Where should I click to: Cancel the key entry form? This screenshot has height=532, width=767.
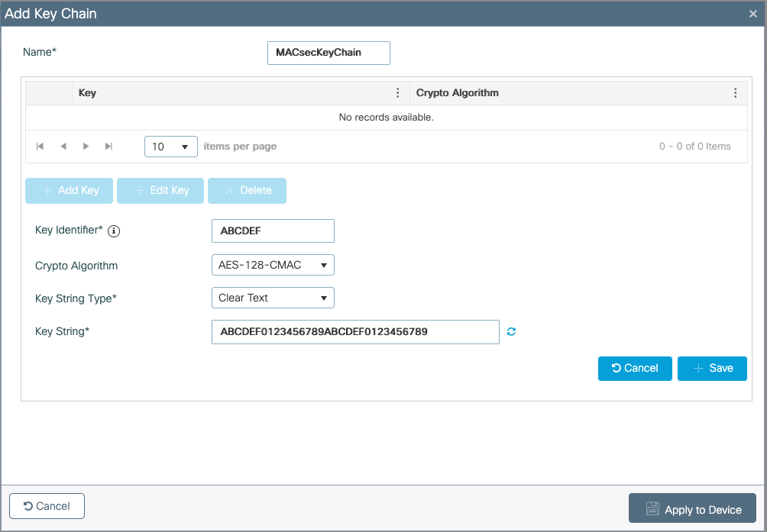pyautogui.click(x=635, y=369)
